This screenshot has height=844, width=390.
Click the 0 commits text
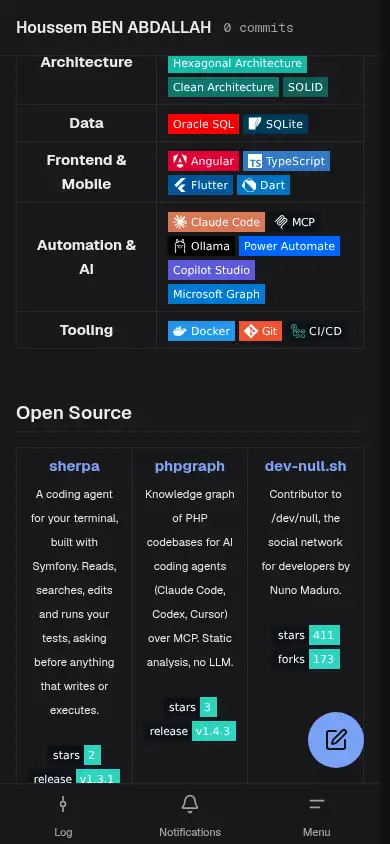pyautogui.click(x=258, y=28)
